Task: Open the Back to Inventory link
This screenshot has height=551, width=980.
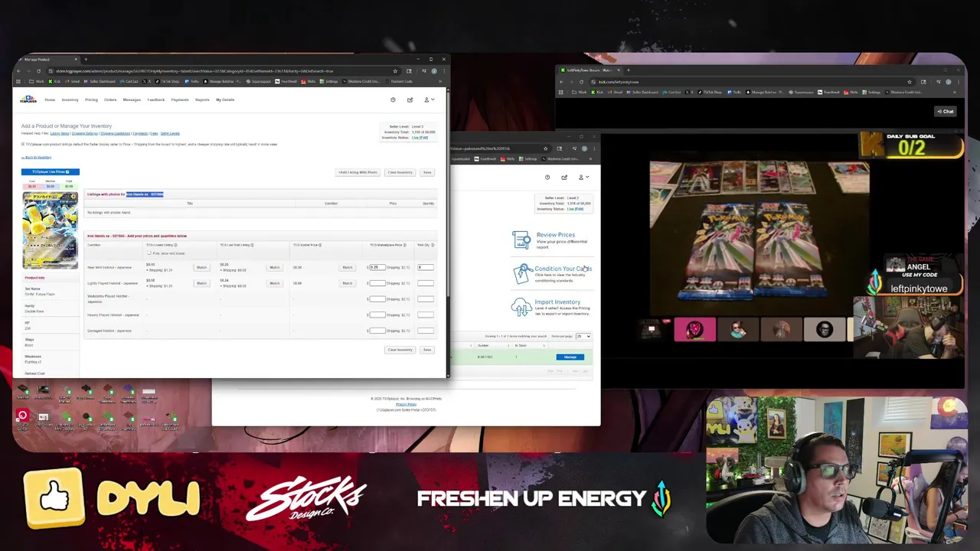Action: pyautogui.click(x=37, y=158)
